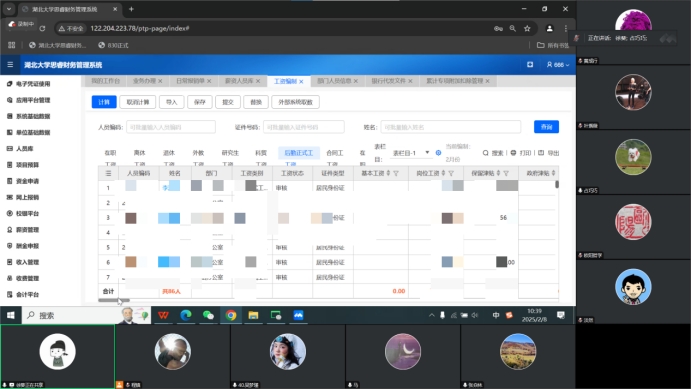This screenshot has height=389, width=692.
Task: Click the 替换 button
Action: pos(256,102)
